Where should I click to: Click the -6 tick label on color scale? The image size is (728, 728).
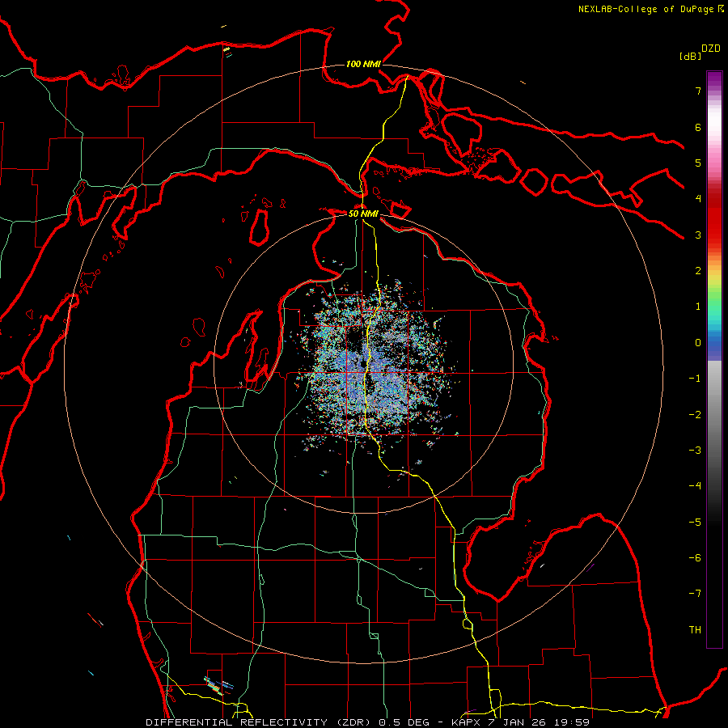coord(695,558)
